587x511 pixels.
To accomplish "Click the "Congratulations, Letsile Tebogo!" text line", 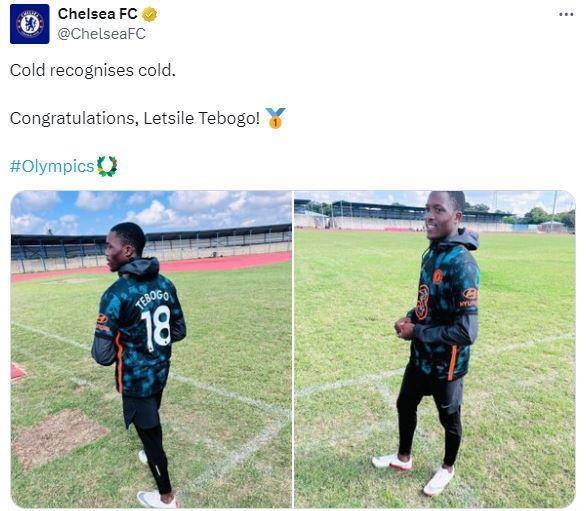I will [135, 118].
